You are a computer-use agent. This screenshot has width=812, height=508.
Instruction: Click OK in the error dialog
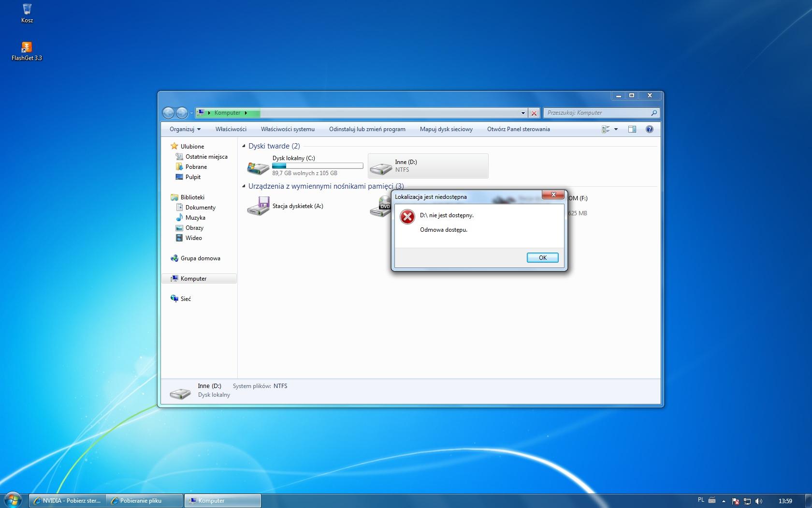[x=542, y=258]
